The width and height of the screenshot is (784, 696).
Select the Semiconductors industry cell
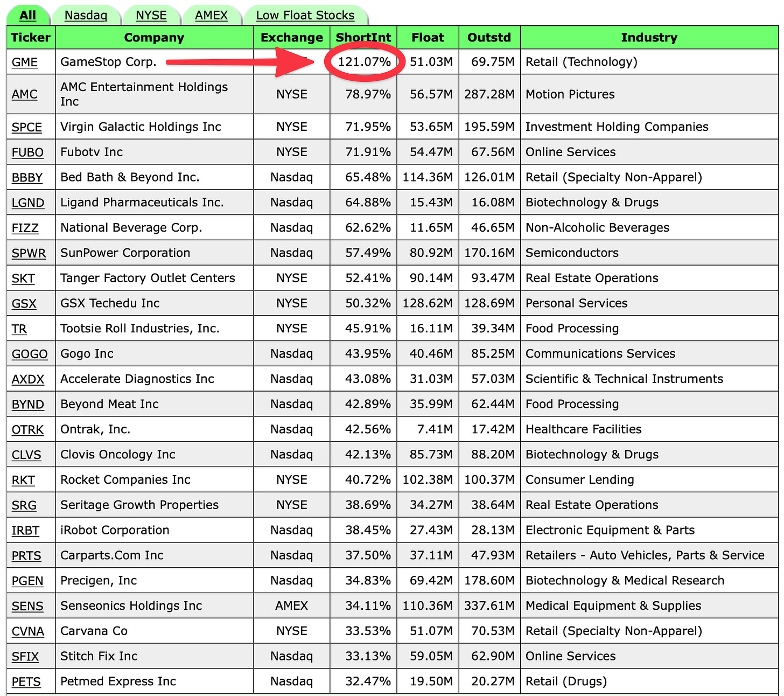[649, 253]
